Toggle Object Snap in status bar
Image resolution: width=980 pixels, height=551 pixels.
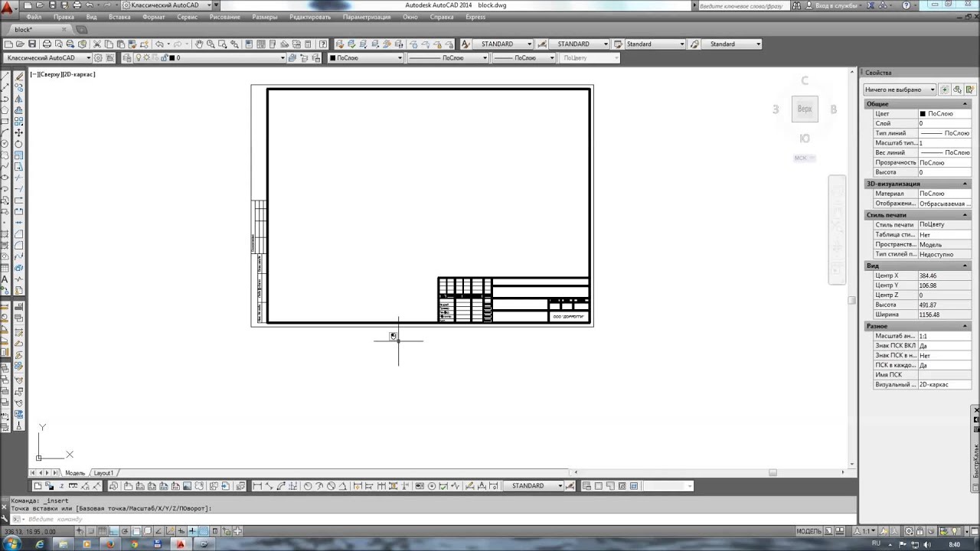point(136,531)
